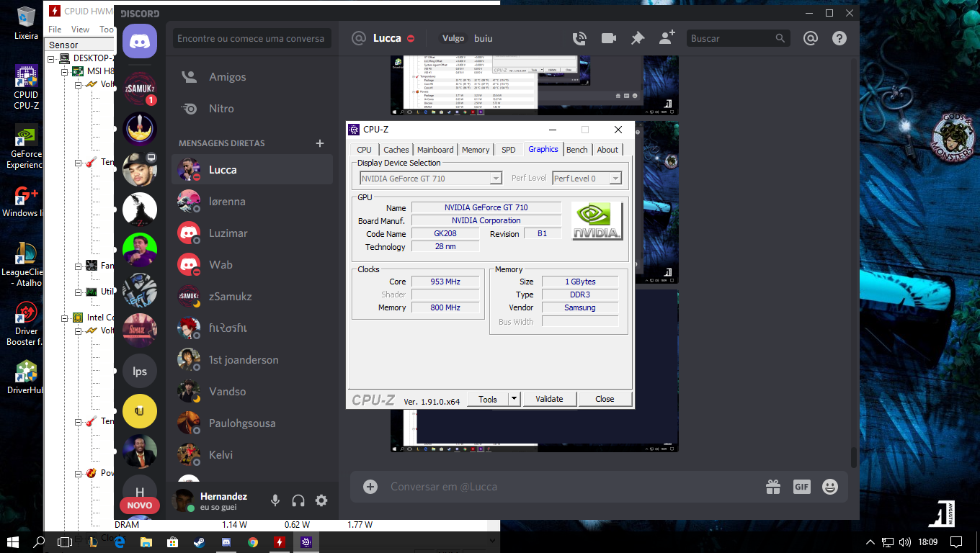This screenshot has width=980, height=553.
Task: Collapse the DESKTOP node in HWMonitor
Action: [x=52, y=58]
